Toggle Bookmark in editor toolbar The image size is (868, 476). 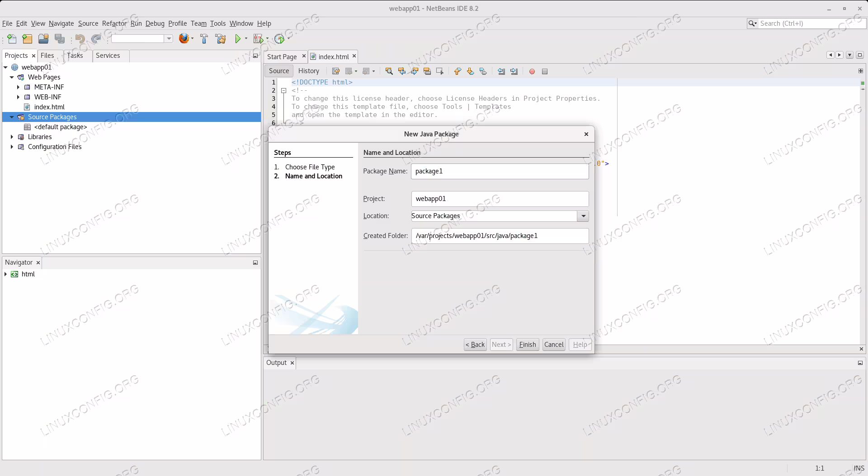[483, 71]
